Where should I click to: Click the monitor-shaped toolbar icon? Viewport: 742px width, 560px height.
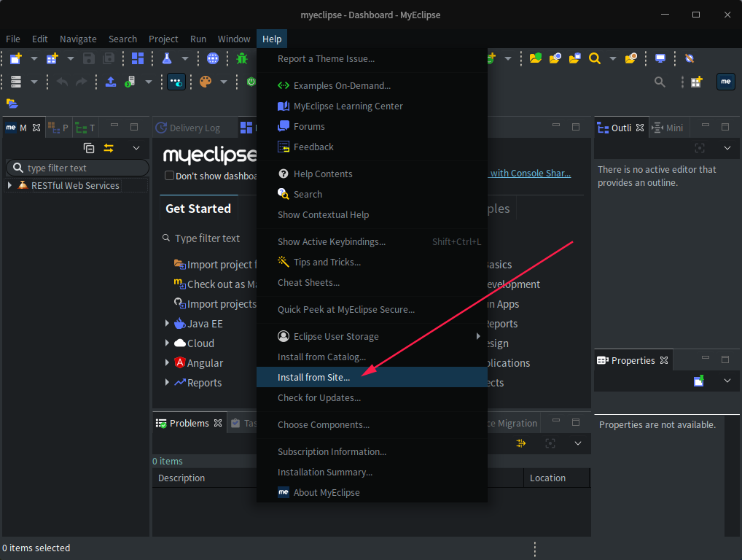pos(660,58)
